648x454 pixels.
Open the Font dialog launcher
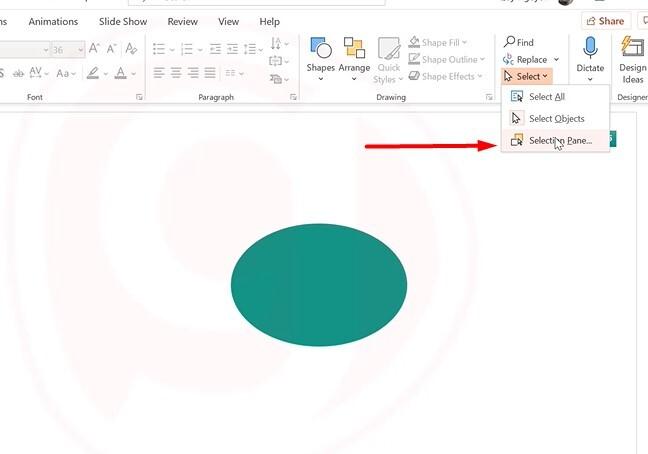tap(139, 97)
